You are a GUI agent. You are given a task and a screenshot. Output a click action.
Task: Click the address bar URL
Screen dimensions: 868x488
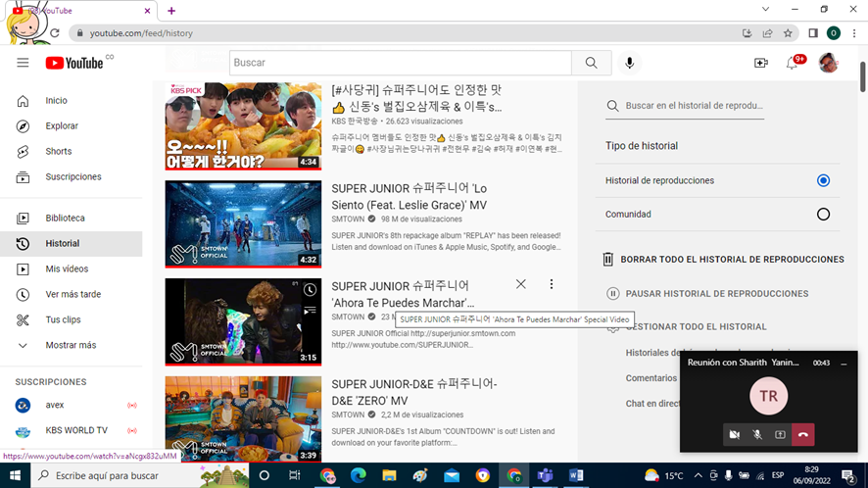141,33
